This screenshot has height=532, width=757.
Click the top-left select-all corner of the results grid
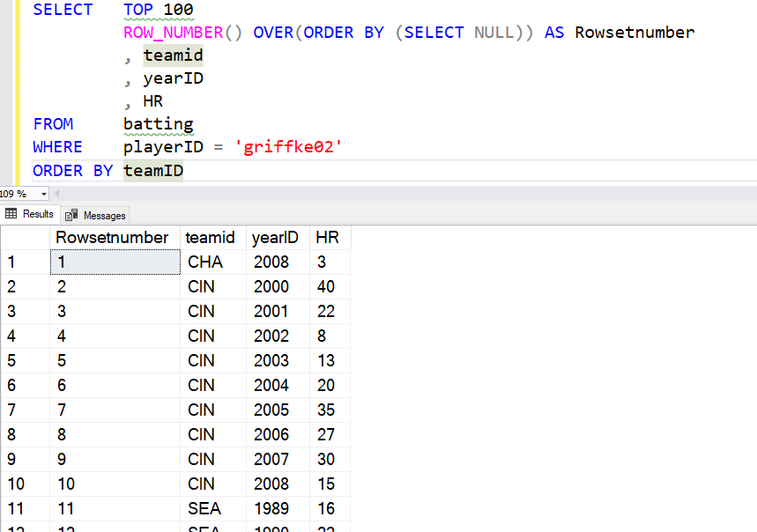tap(25, 238)
